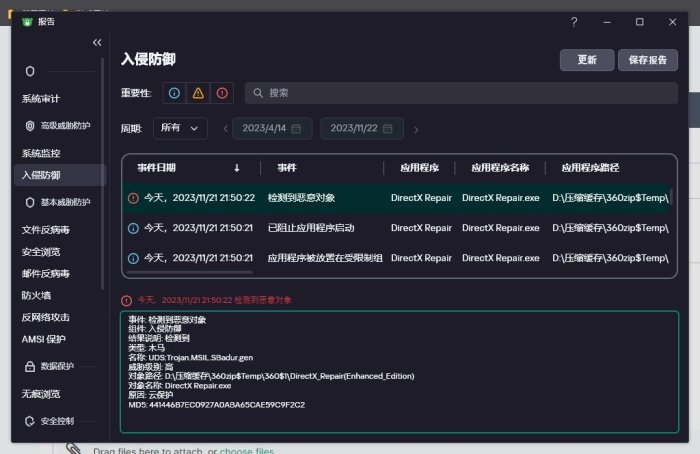Click the 保存报告 button

coord(648,60)
